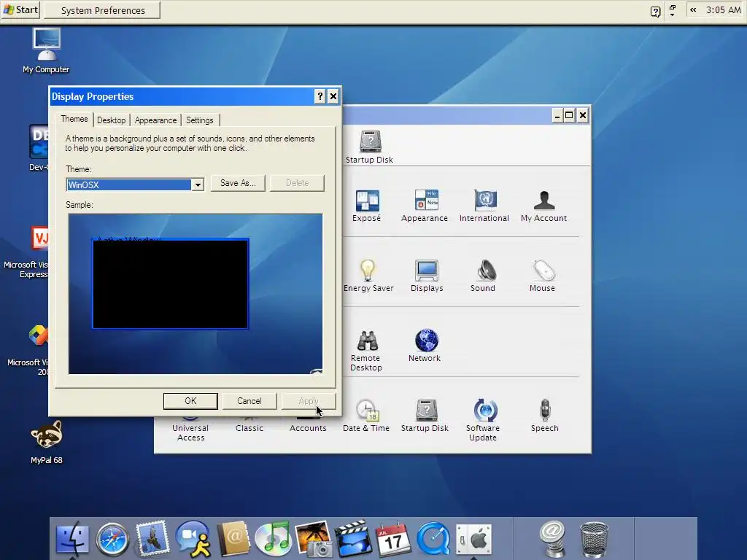Switch to the Desktop tab

point(112,120)
